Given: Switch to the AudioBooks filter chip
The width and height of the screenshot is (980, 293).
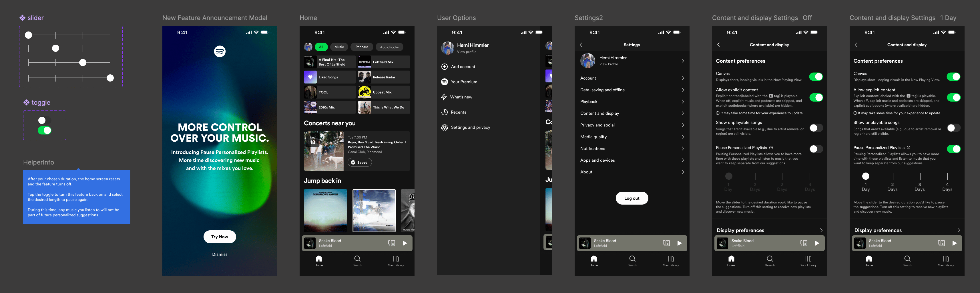Looking at the screenshot, I should (x=389, y=47).
